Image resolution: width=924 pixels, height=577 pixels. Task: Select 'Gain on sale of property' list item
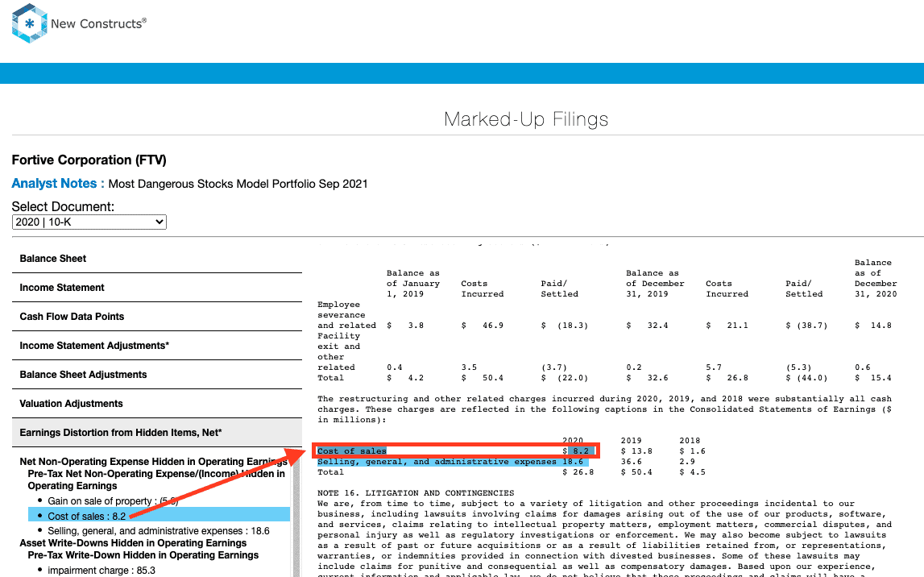click(113, 501)
